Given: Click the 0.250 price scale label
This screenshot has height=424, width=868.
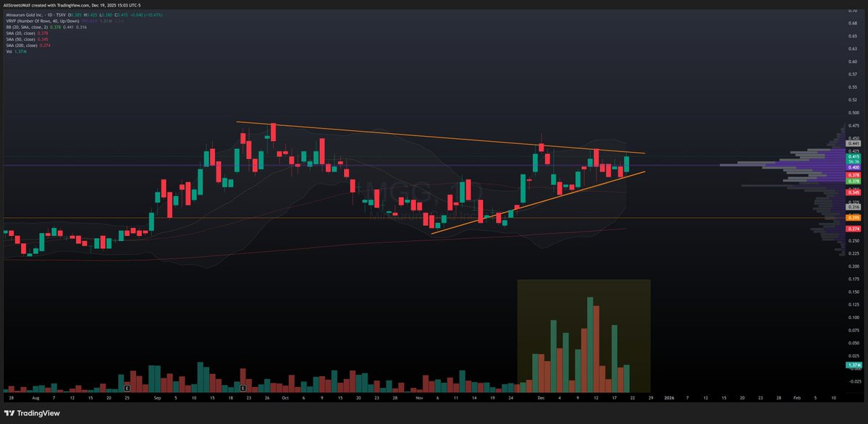Looking at the screenshot, I should (x=853, y=240).
